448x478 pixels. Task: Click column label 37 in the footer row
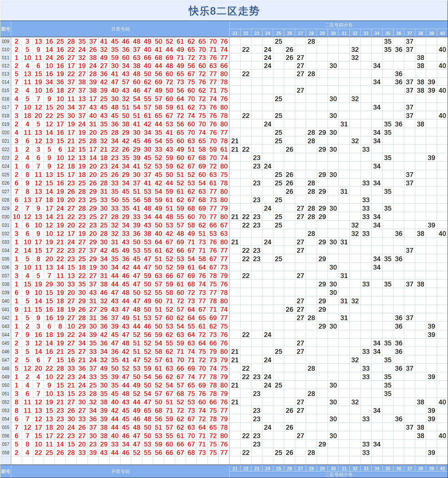point(410,468)
